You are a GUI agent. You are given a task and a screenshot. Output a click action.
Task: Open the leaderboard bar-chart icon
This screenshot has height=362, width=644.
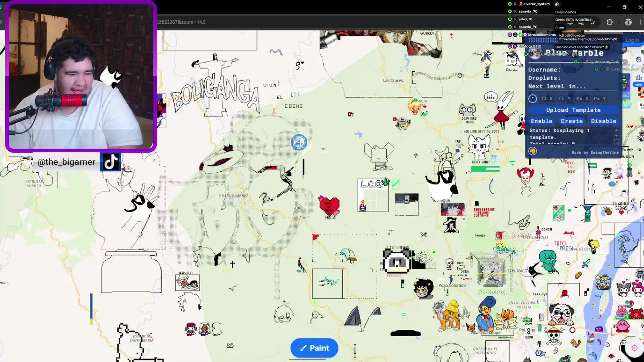[638, 78]
